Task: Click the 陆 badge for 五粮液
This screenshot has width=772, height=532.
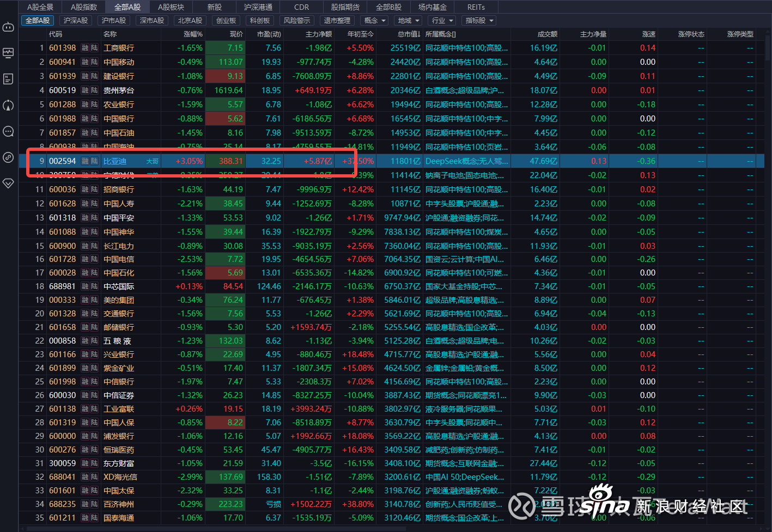Action: [94, 341]
